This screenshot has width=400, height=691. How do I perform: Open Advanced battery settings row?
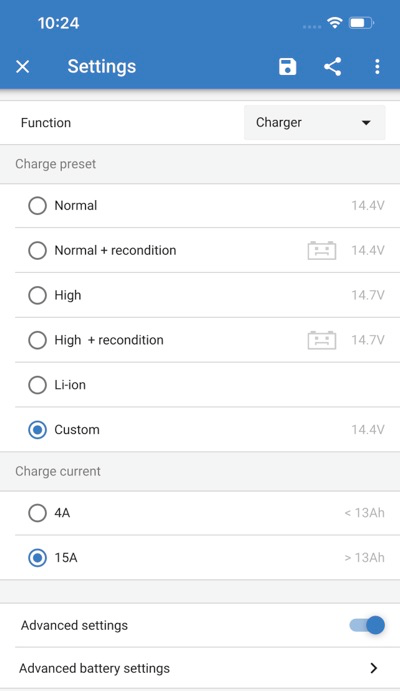pos(200,668)
